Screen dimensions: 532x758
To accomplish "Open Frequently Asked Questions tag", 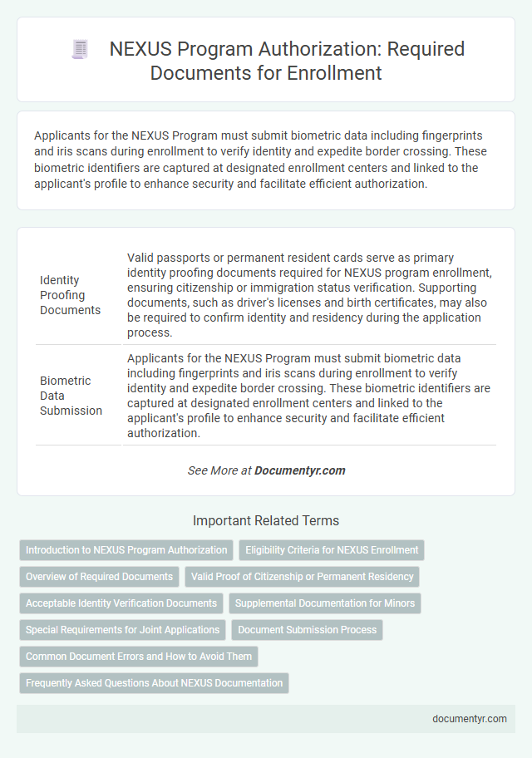I will tap(154, 683).
